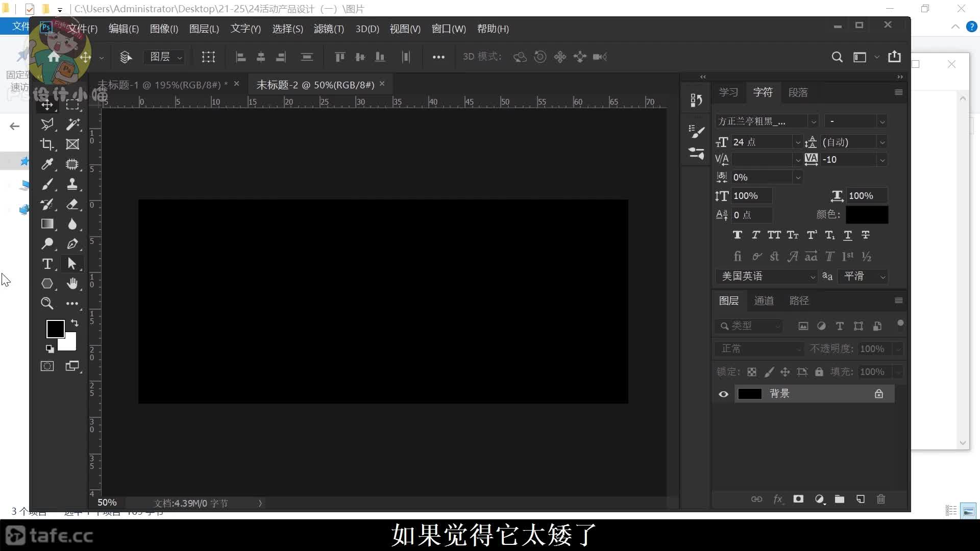Open the leading (自动) dropdown
The width and height of the screenshot is (980, 551).
[882, 142]
